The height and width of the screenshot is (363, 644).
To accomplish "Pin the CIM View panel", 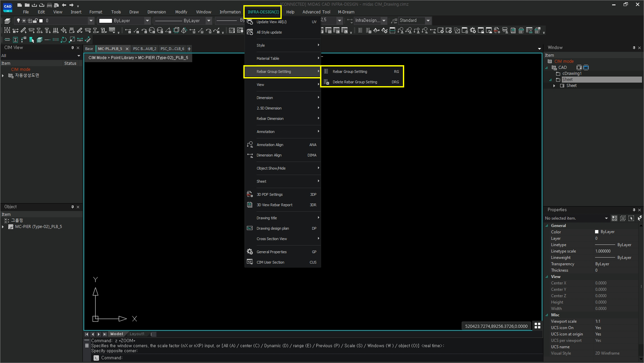I will click(73, 48).
